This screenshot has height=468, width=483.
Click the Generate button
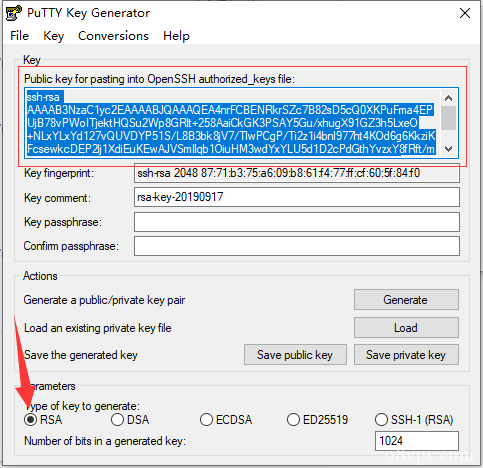[x=406, y=300]
